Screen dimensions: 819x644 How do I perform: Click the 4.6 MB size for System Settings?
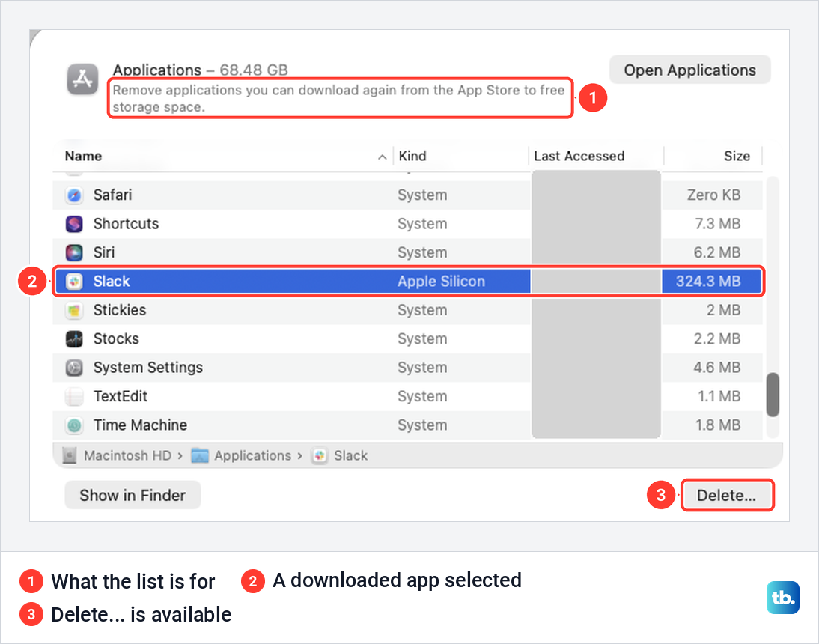(717, 368)
